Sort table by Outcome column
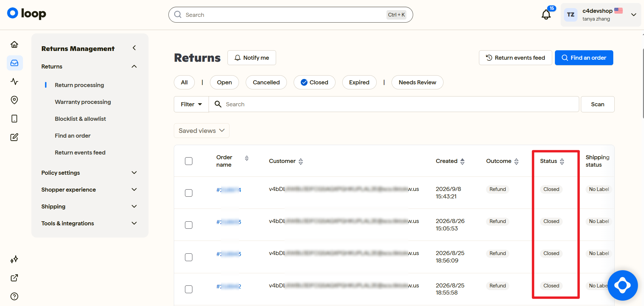The image size is (644, 306). [516, 161]
